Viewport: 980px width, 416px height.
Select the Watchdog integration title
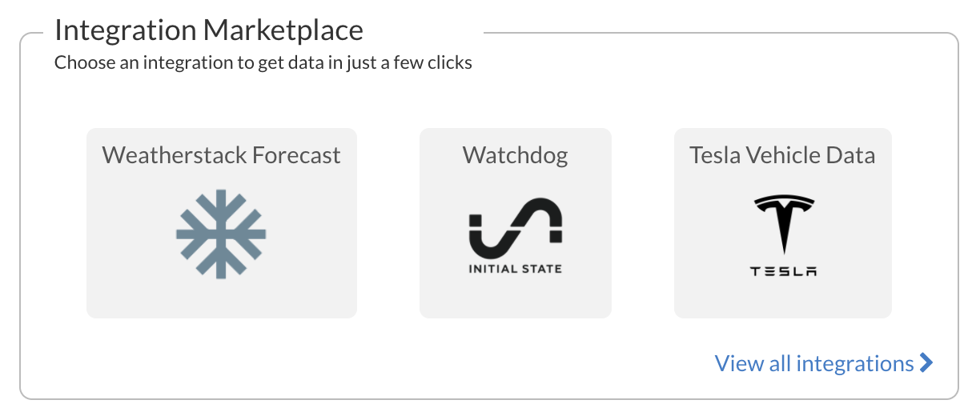click(x=515, y=154)
